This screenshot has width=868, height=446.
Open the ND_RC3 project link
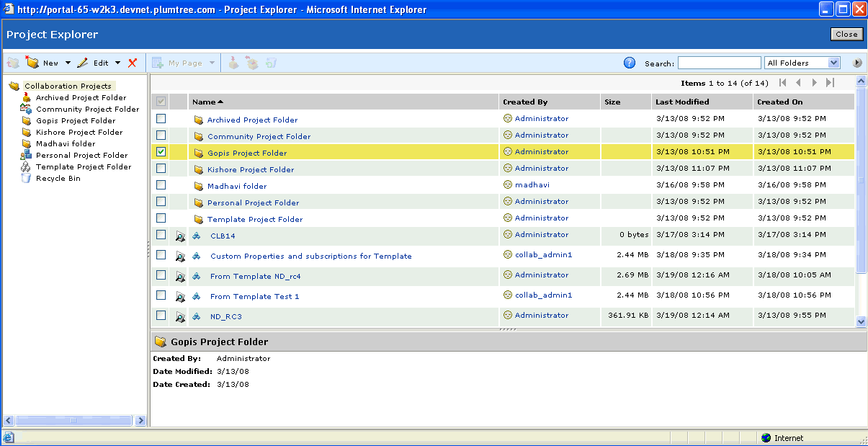(226, 316)
